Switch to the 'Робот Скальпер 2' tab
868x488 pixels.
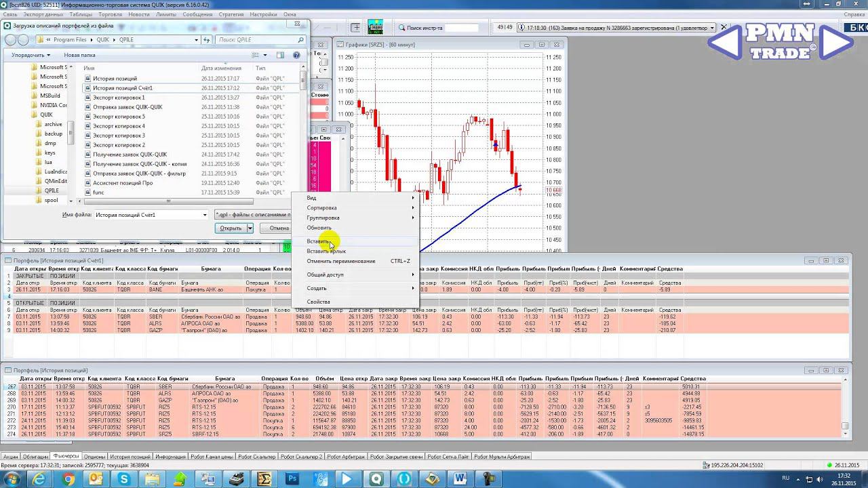302,457
